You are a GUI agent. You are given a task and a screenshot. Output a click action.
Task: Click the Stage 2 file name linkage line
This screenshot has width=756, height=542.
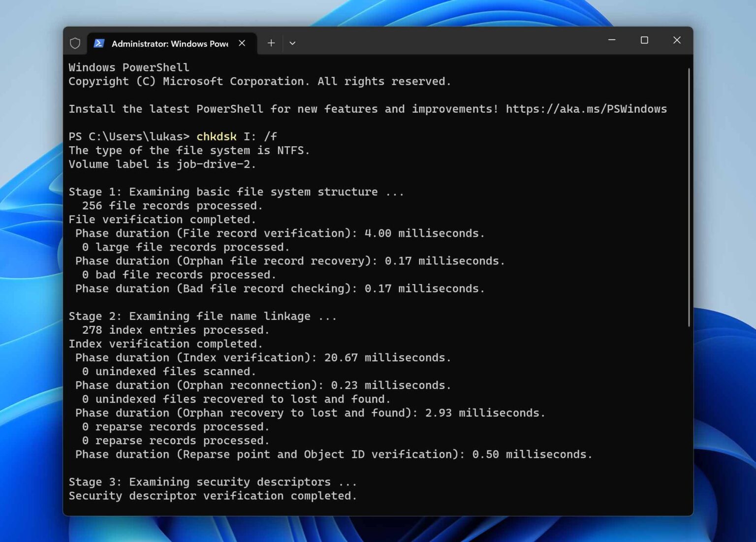[x=202, y=316]
